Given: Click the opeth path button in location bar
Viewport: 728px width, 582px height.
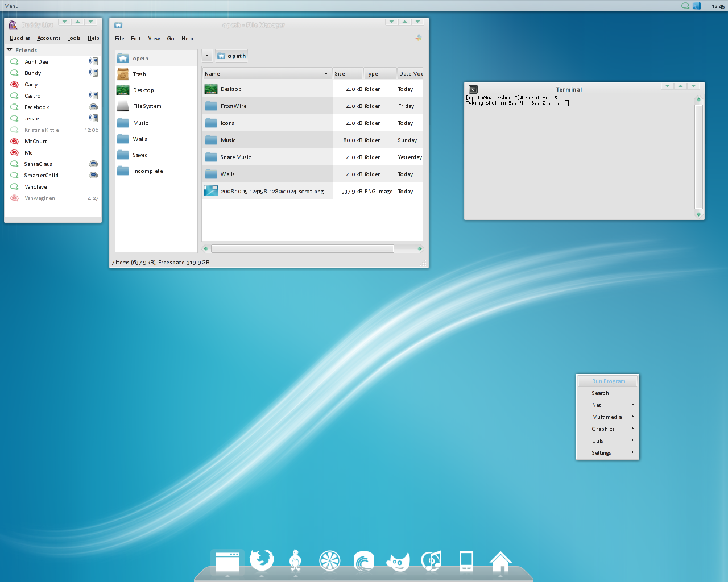Looking at the screenshot, I should coord(231,56).
